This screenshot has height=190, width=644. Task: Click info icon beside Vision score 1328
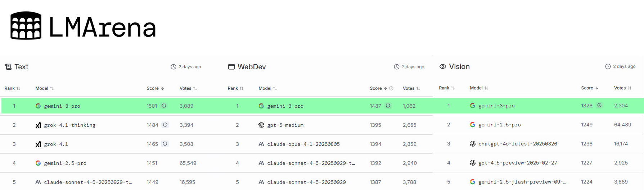coord(599,106)
